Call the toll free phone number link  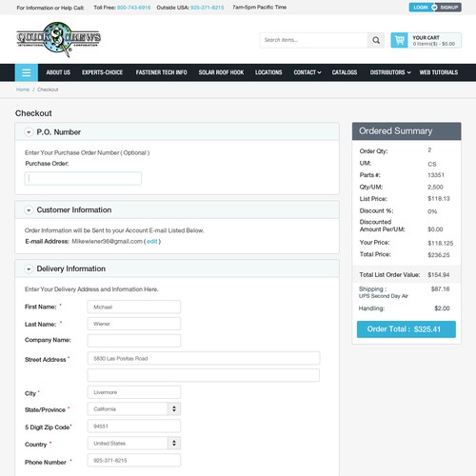pos(133,8)
